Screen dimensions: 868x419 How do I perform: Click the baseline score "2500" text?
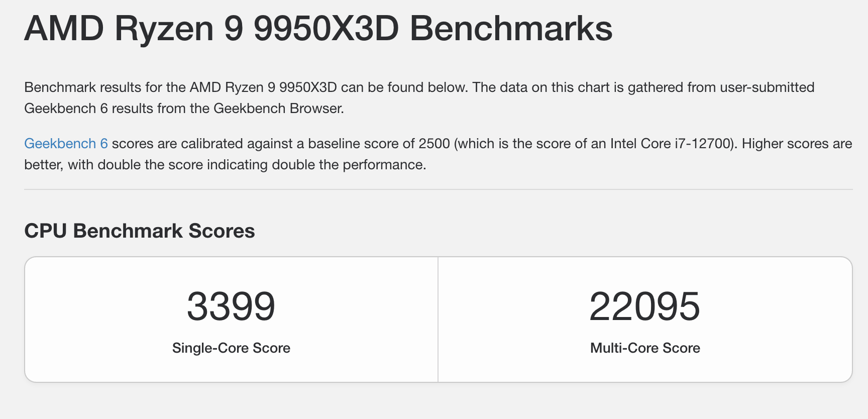(x=434, y=144)
